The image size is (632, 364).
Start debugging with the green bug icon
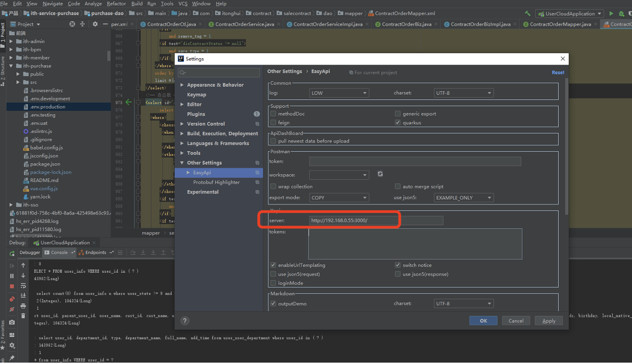[621, 14]
